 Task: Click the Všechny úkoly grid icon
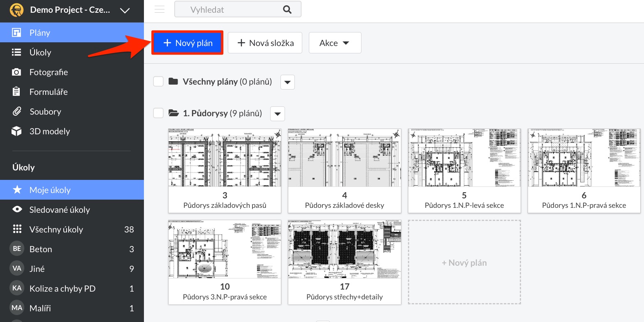coord(17,229)
